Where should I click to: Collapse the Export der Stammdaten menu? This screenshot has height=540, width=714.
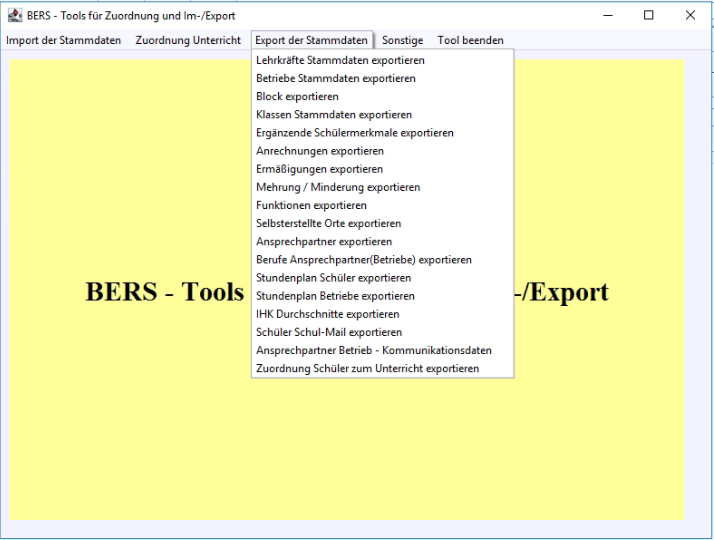pyautogui.click(x=311, y=40)
